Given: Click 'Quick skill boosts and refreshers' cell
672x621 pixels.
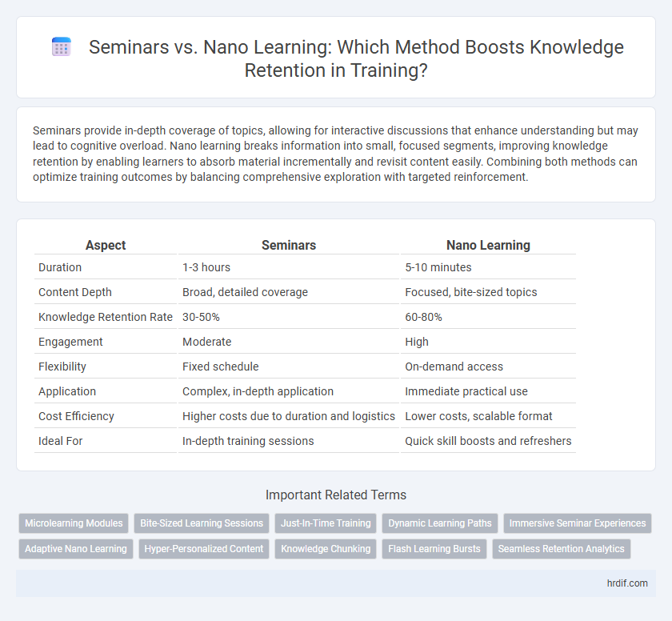Looking at the screenshot, I should (488, 442).
